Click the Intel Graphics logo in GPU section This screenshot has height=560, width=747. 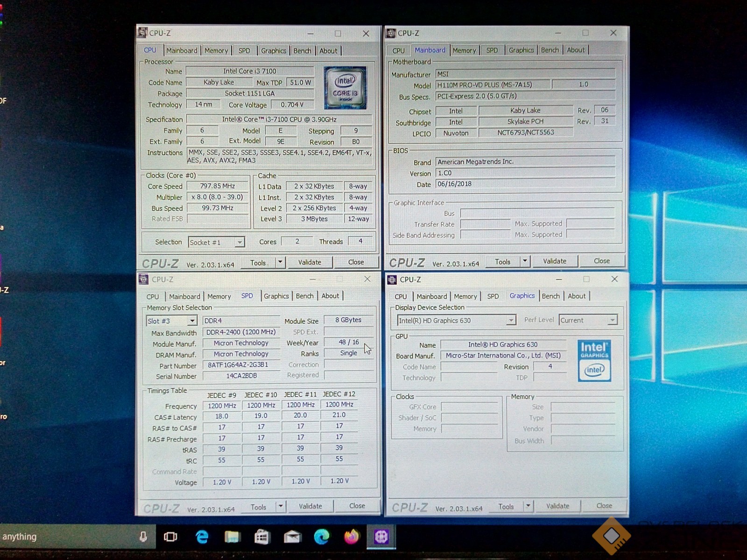coord(594,361)
